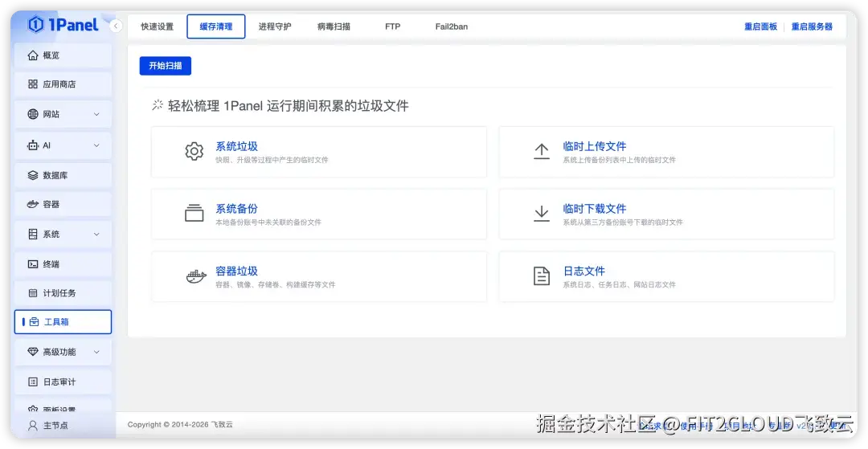Image resolution: width=868 pixels, height=449 pixels.
Task: Click the 网站 globe icon
Action: (33, 114)
